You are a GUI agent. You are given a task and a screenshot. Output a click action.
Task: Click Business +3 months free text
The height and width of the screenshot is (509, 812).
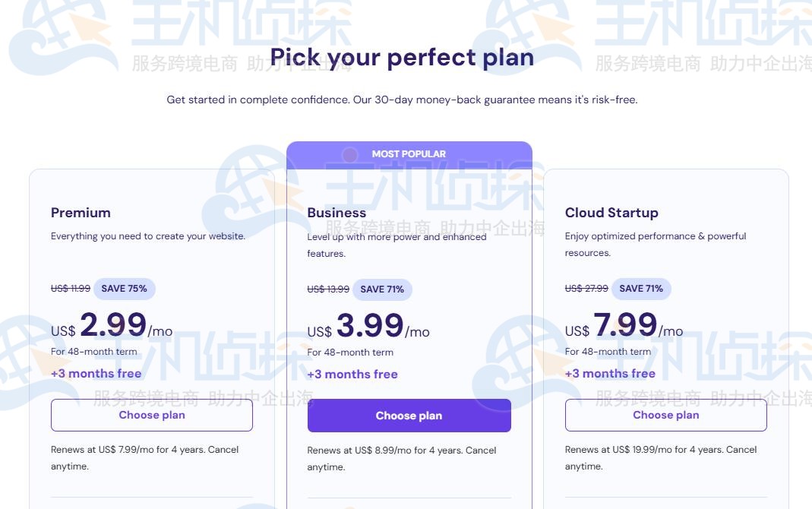tap(352, 375)
